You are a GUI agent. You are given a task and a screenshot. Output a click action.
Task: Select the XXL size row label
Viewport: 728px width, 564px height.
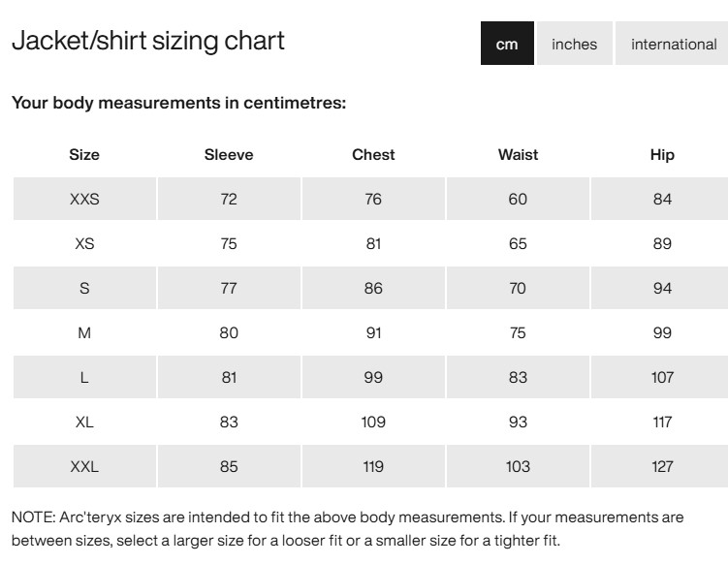[x=84, y=467]
